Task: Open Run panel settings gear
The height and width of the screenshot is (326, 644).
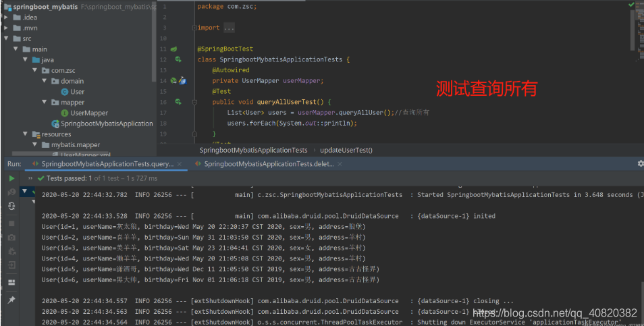Action: coord(641,163)
